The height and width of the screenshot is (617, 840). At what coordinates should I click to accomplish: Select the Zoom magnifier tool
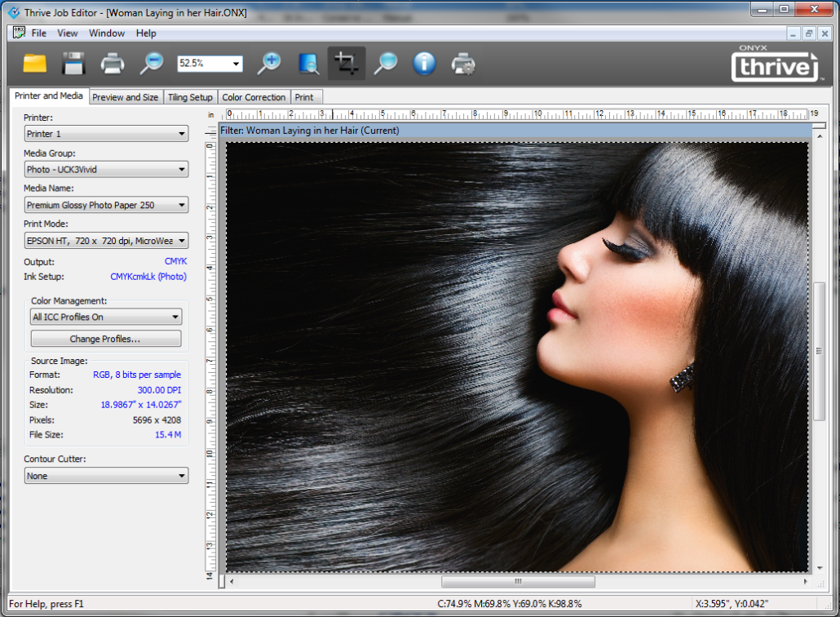click(385, 63)
